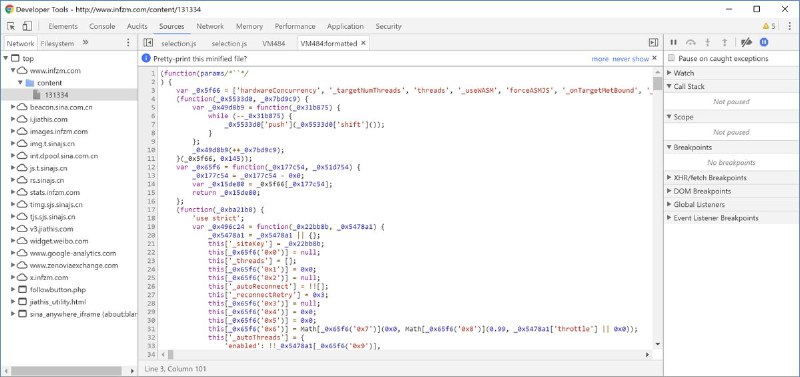Collapse the top frame tree
This screenshot has width=800, height=377.
coord(6,58)
